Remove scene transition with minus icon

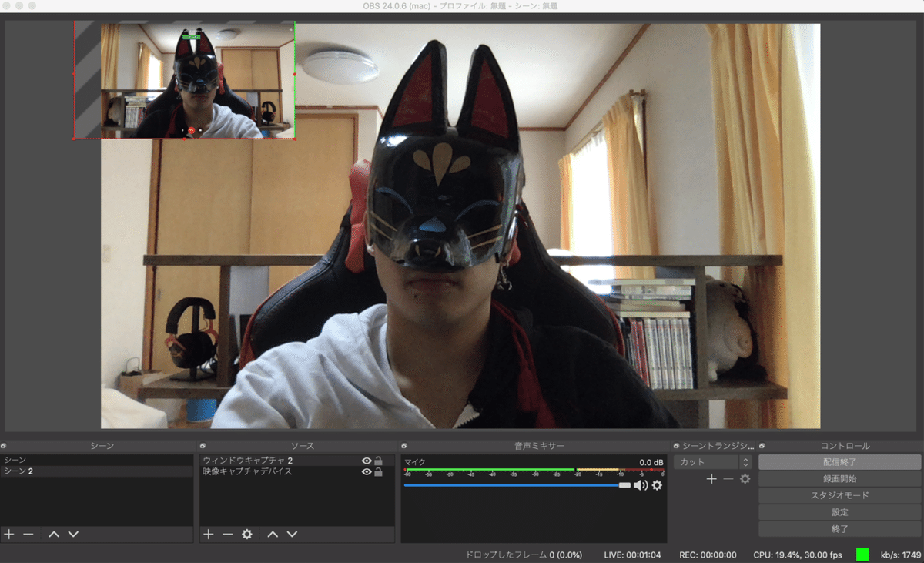click(x=728, y=479)
